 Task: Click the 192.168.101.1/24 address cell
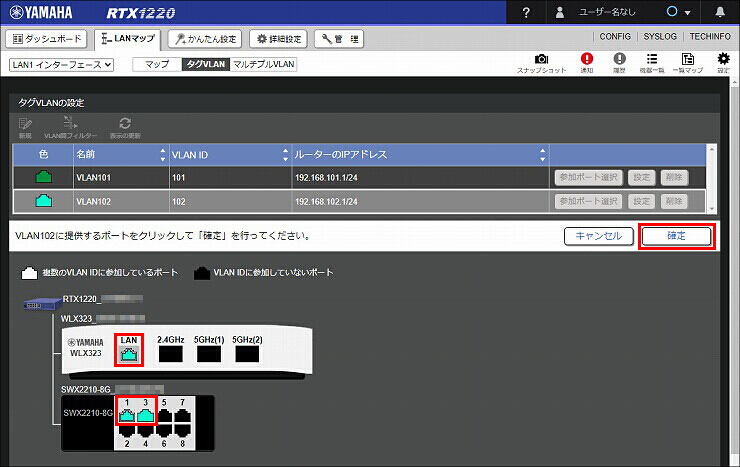(420, 178)
